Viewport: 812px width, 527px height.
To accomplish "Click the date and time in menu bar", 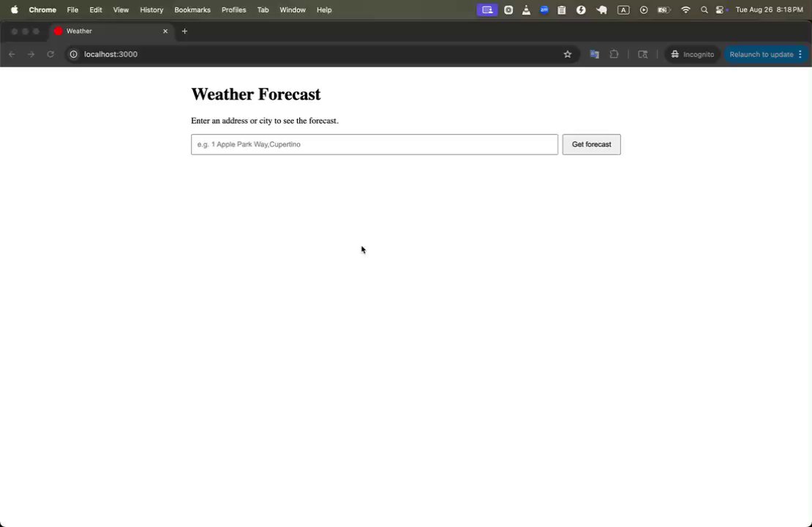I will (x=769, y=10).
